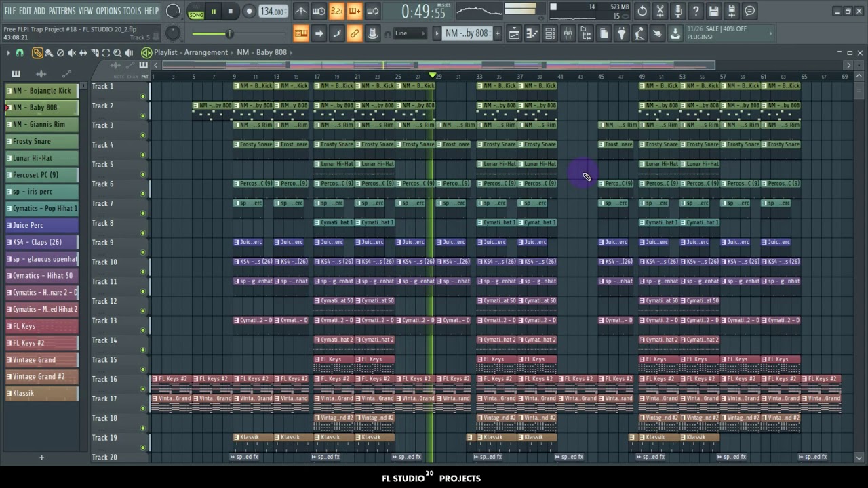Select the Mute tool in playlist toolbar
The height and width of the screenshot is (488, 868).
point(72,53)
